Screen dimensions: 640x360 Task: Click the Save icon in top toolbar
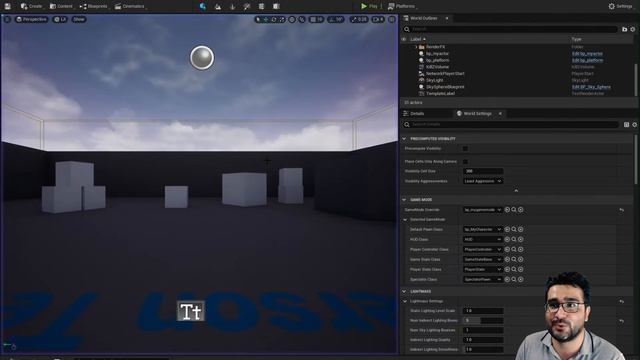[x=7, y=6]
